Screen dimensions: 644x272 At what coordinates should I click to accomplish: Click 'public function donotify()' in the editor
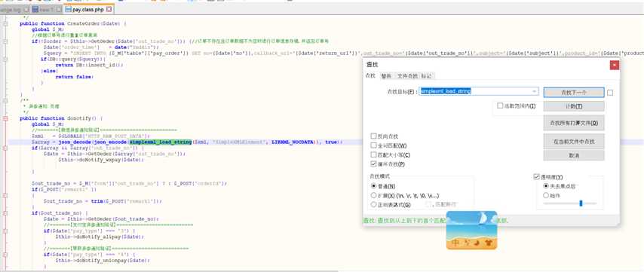point(61,118)
